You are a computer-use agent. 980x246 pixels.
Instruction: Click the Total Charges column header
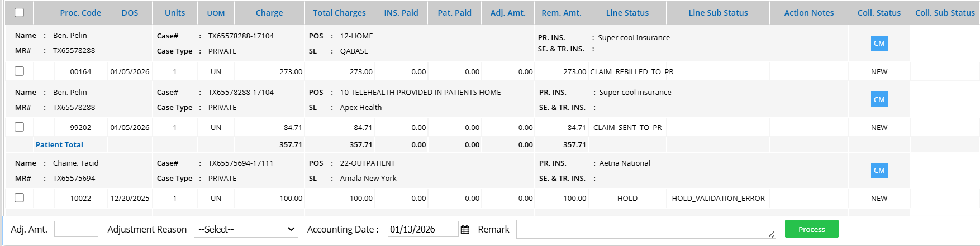click(339, 13)
